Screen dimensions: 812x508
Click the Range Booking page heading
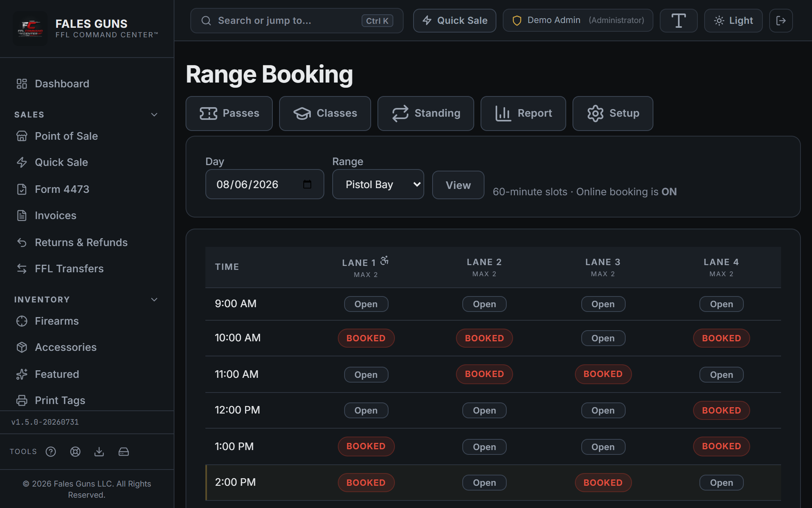[269, 74]
